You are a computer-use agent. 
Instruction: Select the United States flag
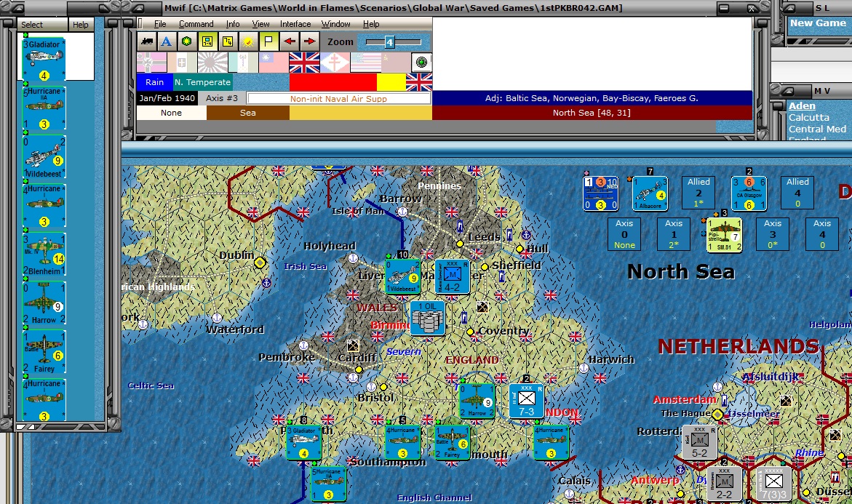pyautogui.click(x=365, y=63)
